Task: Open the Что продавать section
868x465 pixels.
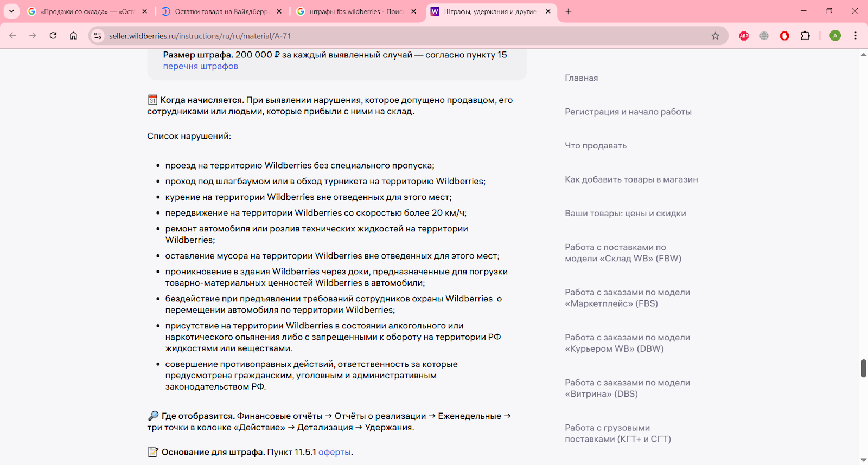Action: [596, 146]
